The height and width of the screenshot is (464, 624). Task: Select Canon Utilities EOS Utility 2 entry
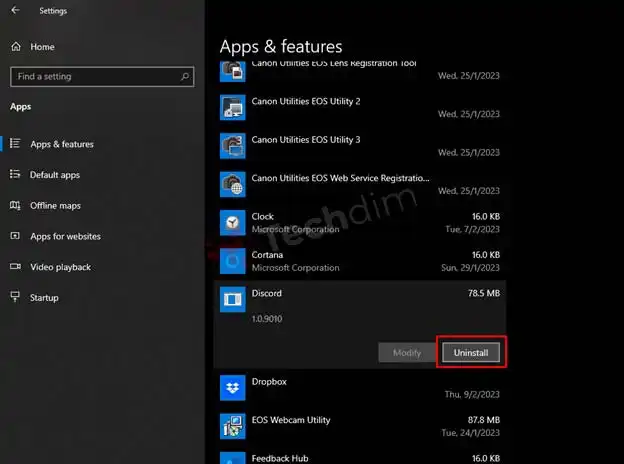[x=360, y=107]
